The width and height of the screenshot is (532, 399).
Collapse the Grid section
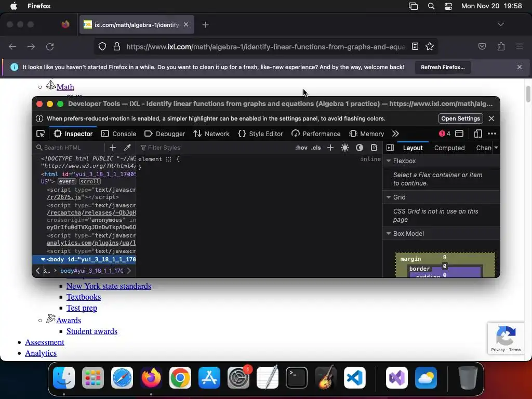click(389, 197)
